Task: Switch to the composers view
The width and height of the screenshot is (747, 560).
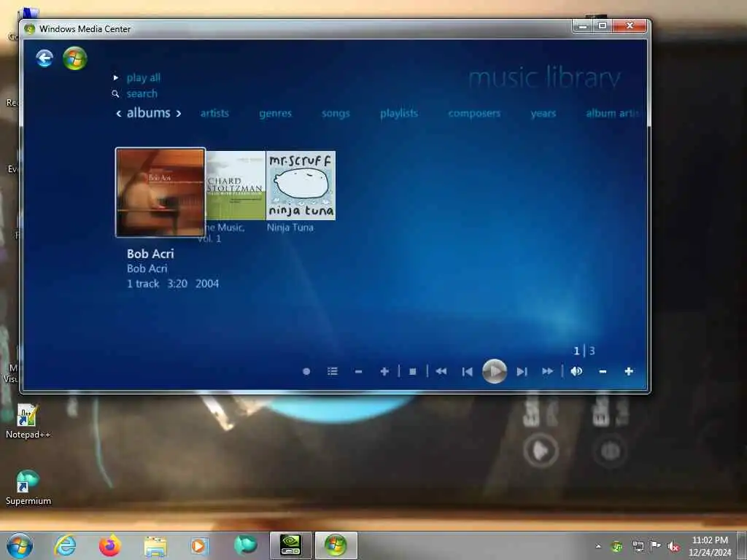Action: coord(474,113)
